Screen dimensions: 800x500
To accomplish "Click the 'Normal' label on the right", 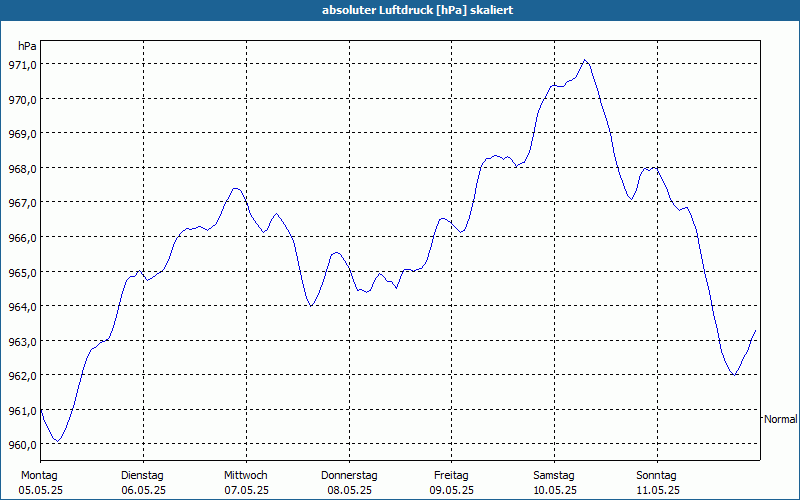I will [780, 419].
